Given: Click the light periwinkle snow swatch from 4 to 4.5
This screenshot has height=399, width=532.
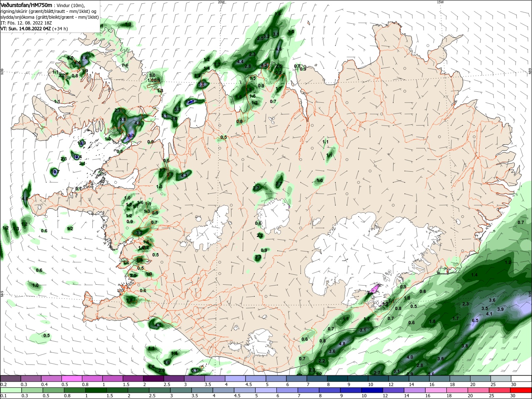Looking at the screenshot, I should [235, 379].
